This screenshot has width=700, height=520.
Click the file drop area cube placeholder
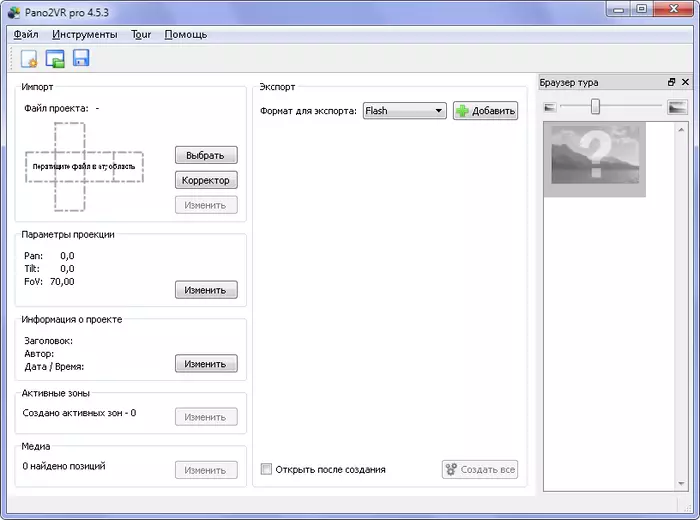[x=84, y=166]
